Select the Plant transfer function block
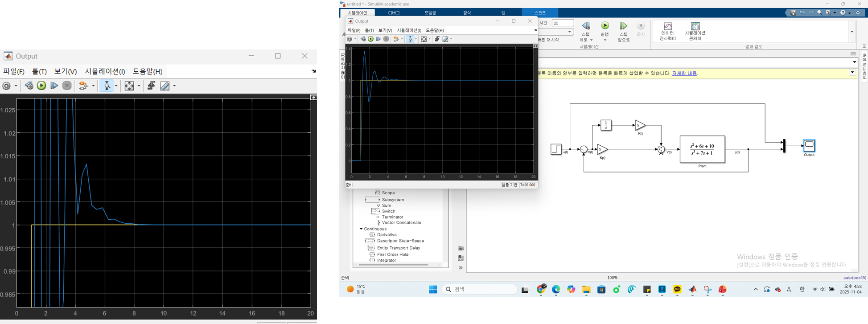The image size is (868, 324). pyautogui.click(x=702, y=149)
